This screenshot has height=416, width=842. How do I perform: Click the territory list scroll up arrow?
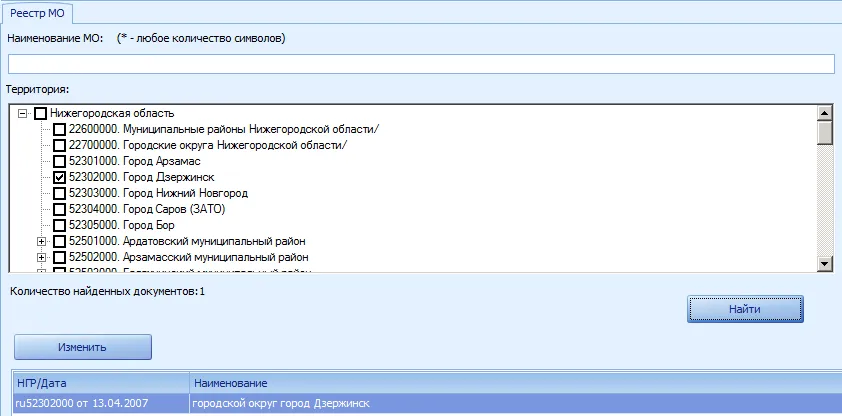(x=824, y=113)
